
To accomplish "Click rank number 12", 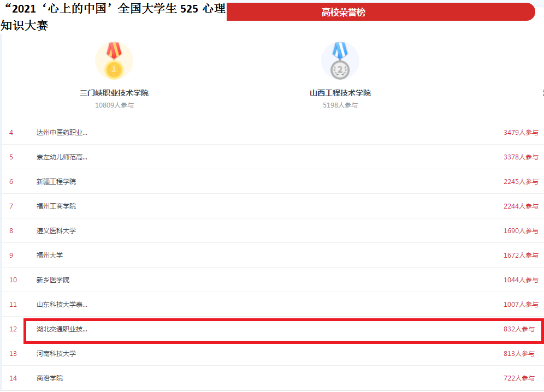I will coord(13,329).
